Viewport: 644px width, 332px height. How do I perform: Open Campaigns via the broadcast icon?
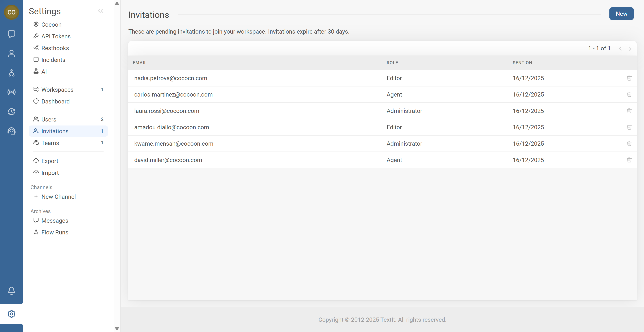(x=12, y=92)
